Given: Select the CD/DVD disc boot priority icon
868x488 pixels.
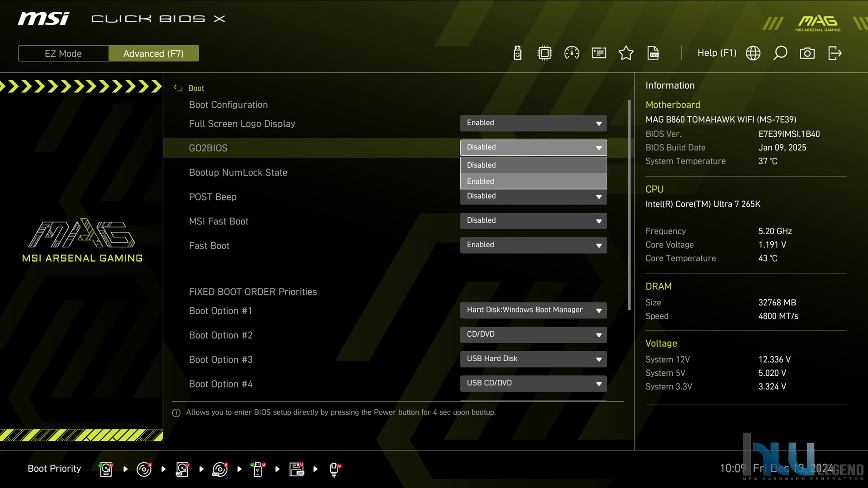Looking at the screenshot, I should coord(144,469).
